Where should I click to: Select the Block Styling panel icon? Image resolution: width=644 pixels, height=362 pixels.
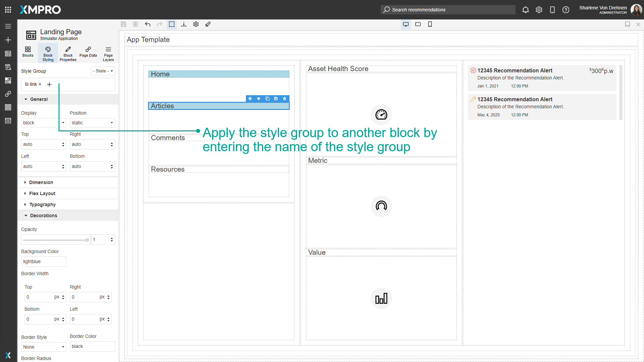point(48,53)
